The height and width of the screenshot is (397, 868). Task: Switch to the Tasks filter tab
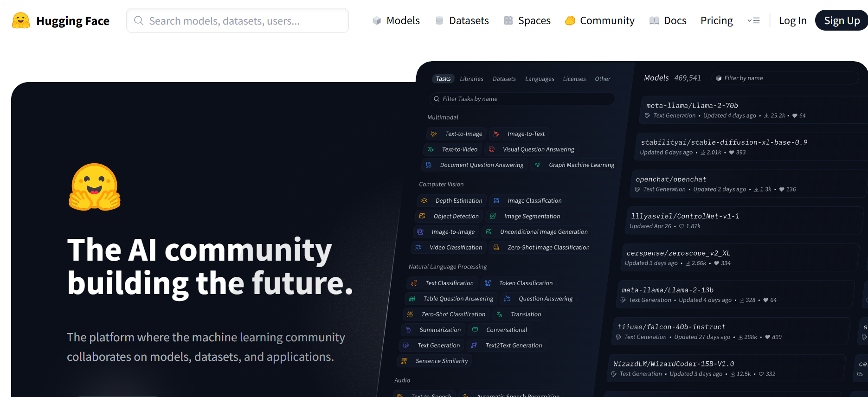[x=443, y=79]
